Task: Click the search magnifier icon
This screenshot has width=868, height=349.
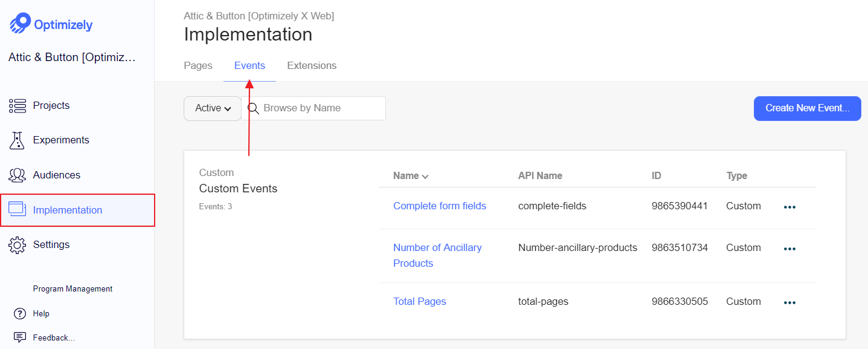Action: 254,108
